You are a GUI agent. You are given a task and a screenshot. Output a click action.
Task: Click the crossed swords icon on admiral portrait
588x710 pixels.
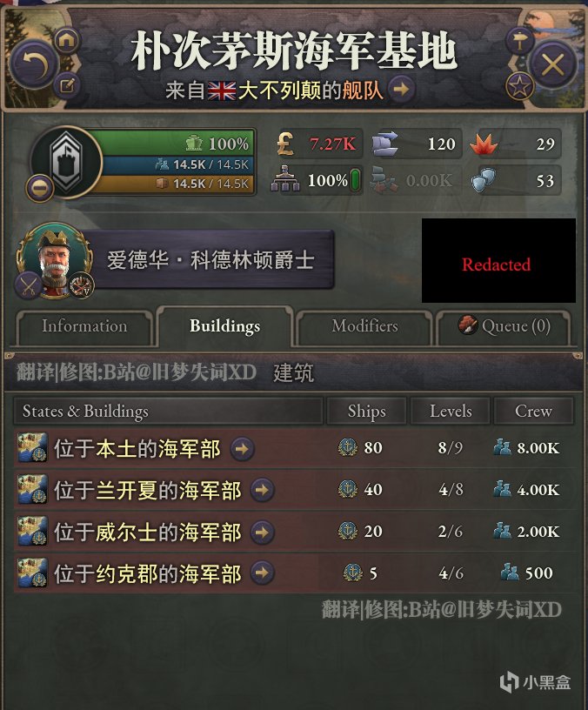click(x=28, y=285)
